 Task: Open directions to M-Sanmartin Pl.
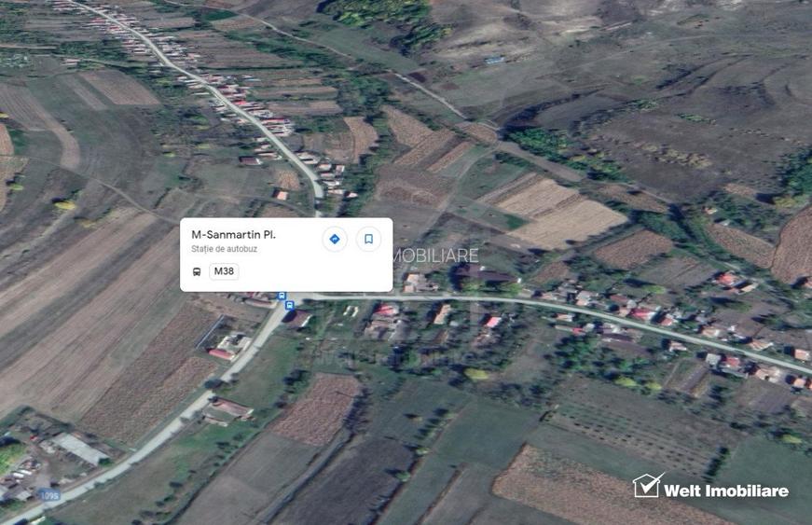click(335, 240)
